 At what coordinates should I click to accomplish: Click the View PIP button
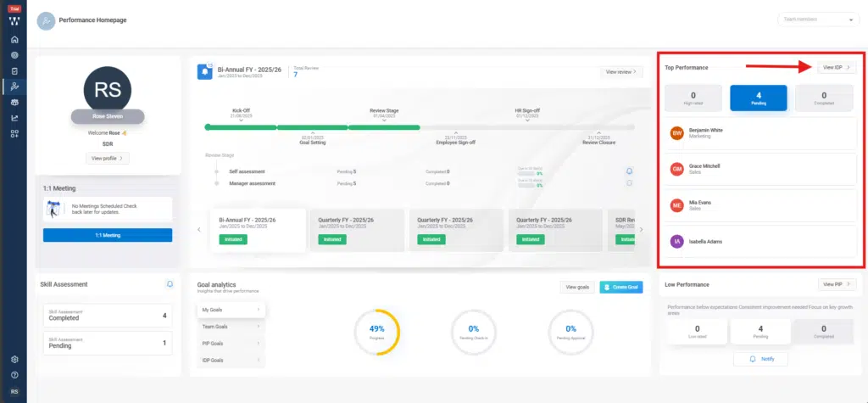click(837, 284)
